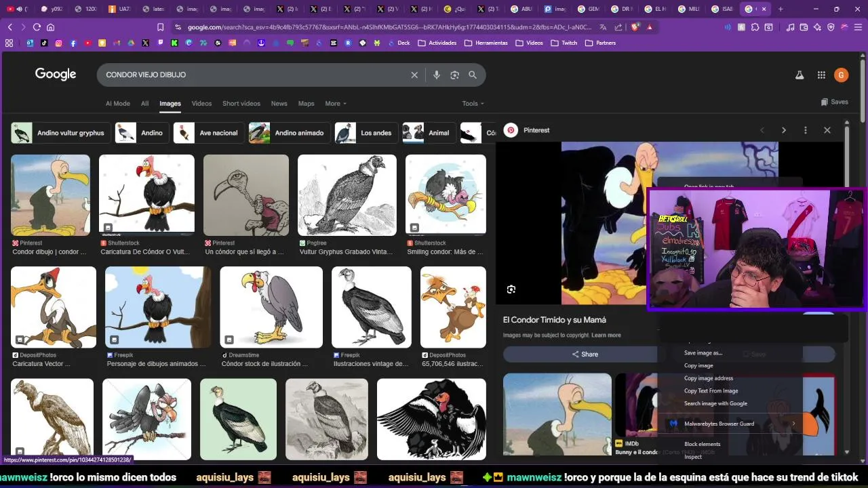Open the El Condor Timido y su Mamá title
The width and height of the screenshot is (868, 488).
tap(555, 320)
